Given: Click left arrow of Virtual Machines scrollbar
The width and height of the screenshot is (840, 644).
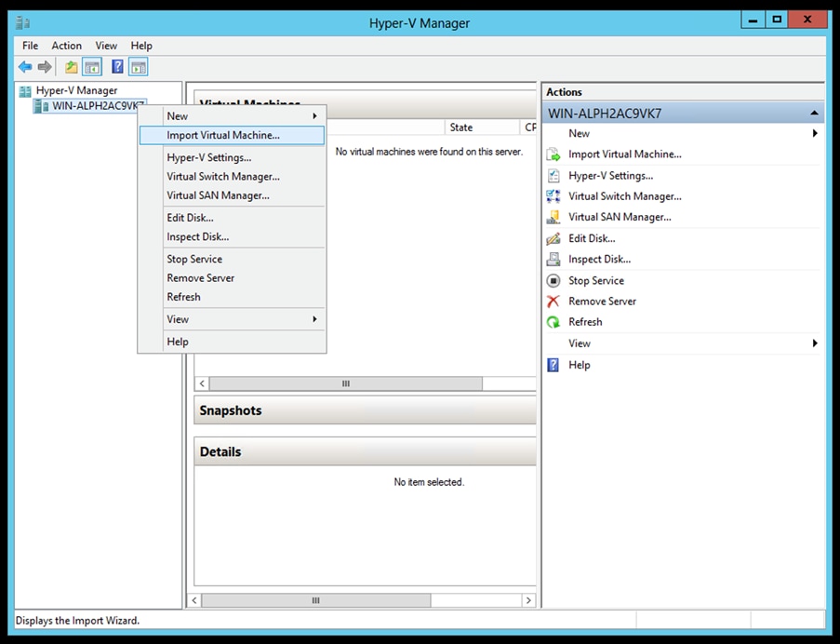Looking at the screenshot, I should (x=202, y=383).
